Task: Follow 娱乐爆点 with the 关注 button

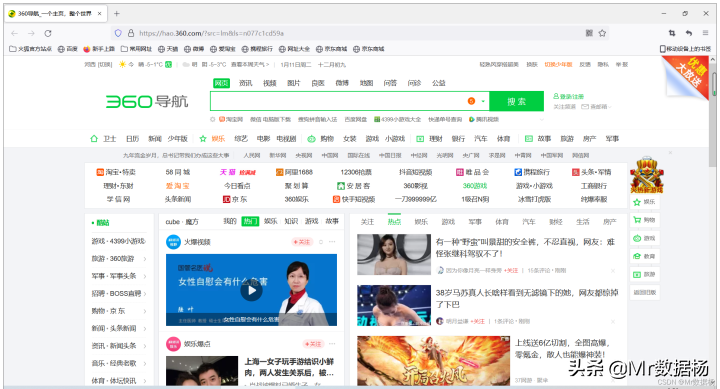Action: 314,344
